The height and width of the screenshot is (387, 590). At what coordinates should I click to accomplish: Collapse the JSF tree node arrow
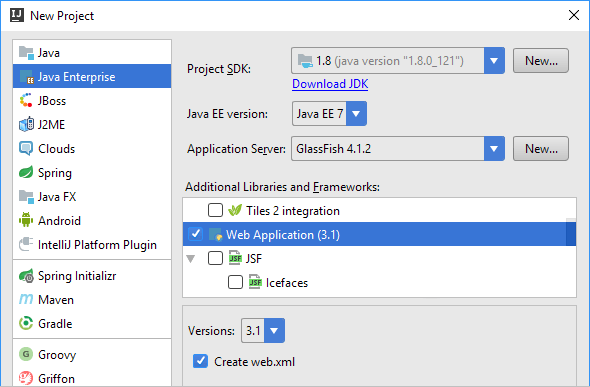191,259
